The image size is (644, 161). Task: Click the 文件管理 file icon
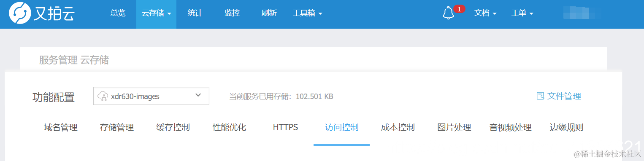[540, 96]
